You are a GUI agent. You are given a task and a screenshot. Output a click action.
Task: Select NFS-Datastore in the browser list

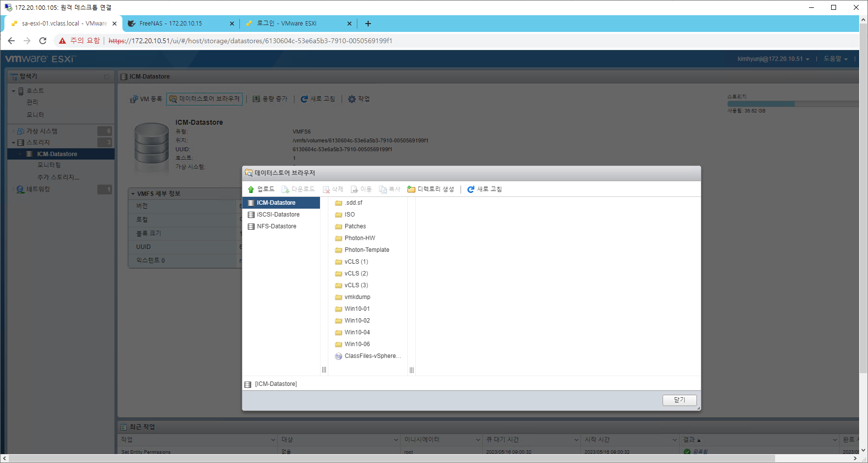[281, 226]
